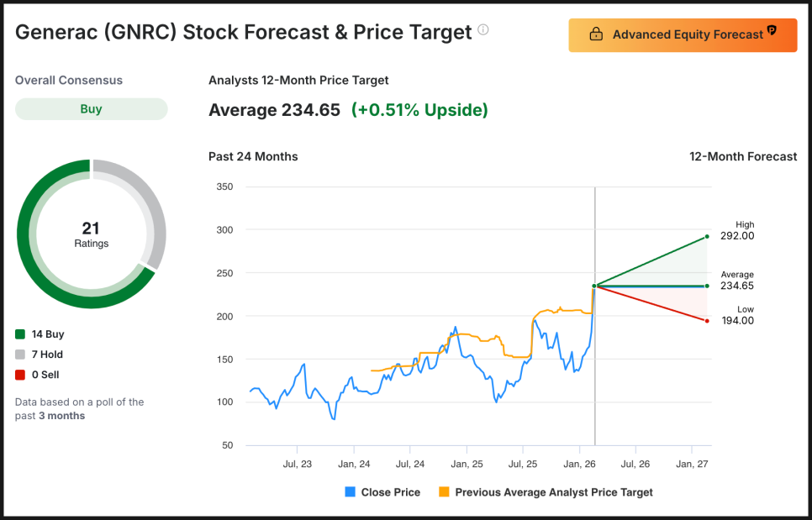Screen dimensions: 812x520
Task: Click the gray 7 Hold legend square
Action: point(20,355)
